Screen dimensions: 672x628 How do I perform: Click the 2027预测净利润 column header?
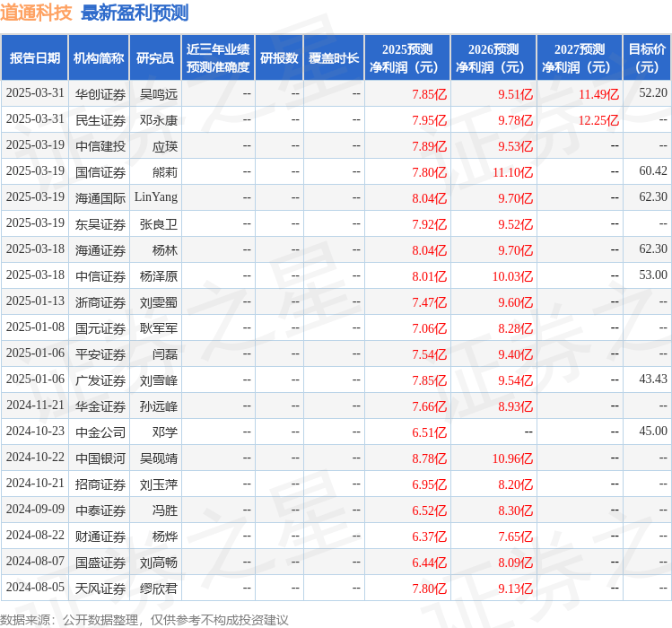pos(580,58)
